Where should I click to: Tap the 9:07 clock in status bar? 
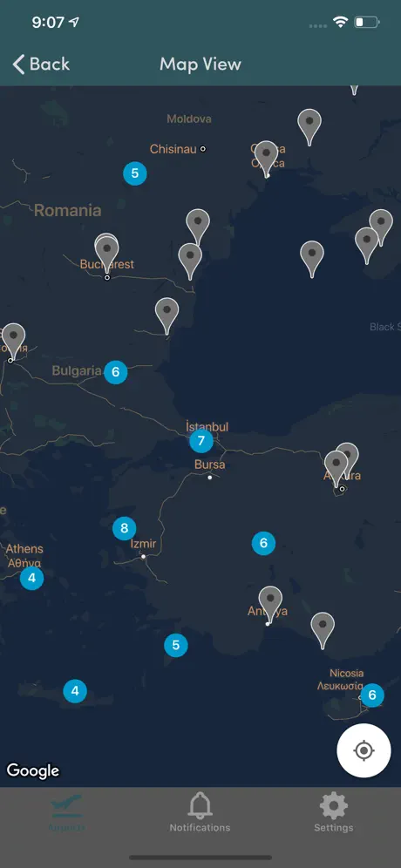coord(48,22)
